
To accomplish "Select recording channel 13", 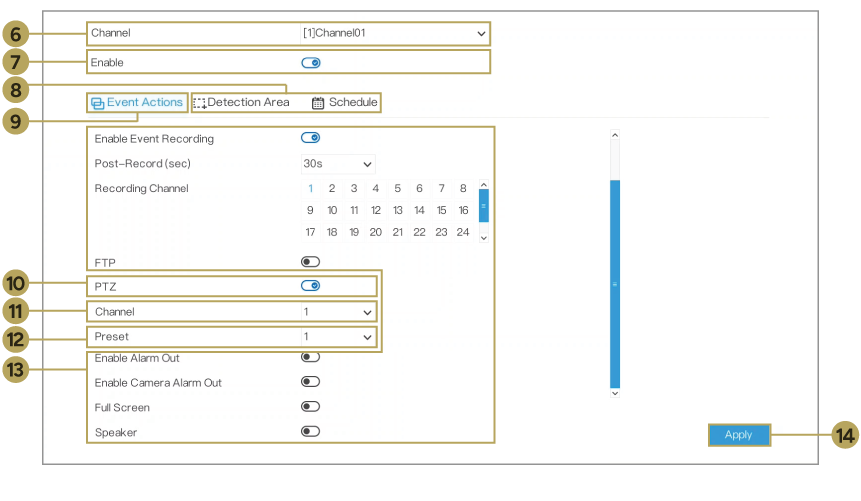I will tap(398, 210).
